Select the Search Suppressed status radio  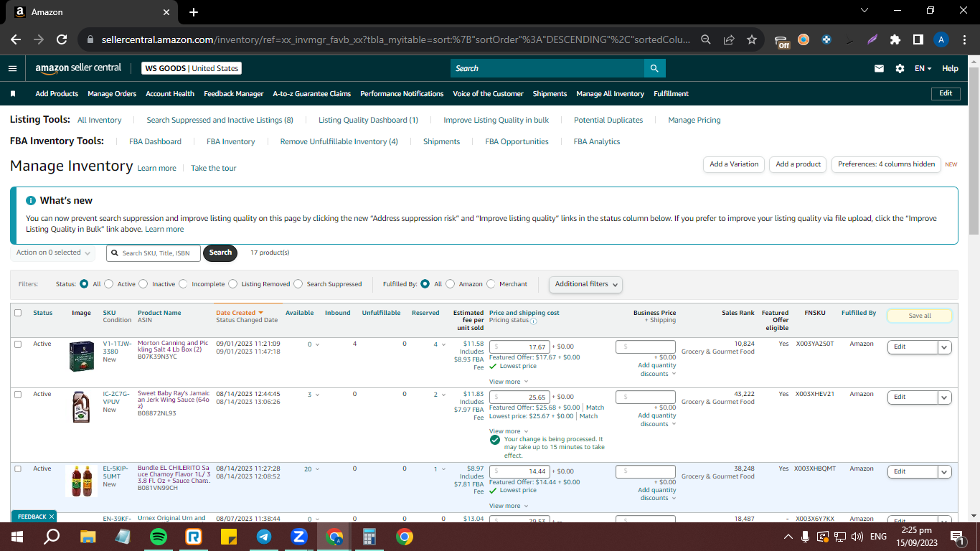coord(298,284)
